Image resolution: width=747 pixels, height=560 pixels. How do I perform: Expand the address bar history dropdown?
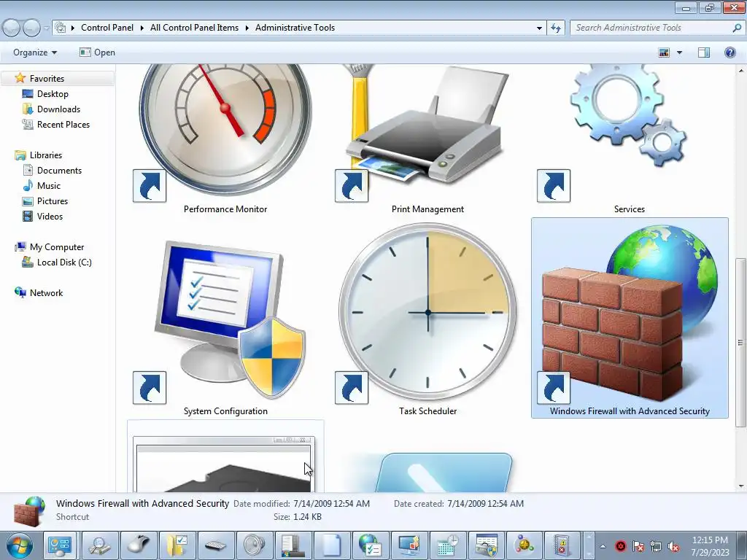point(539,28)
